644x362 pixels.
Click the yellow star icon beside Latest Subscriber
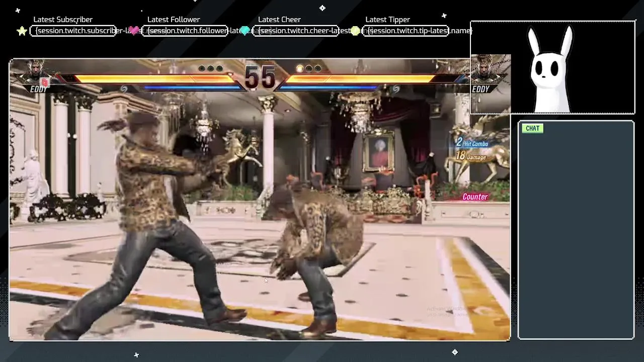(22, 31)
